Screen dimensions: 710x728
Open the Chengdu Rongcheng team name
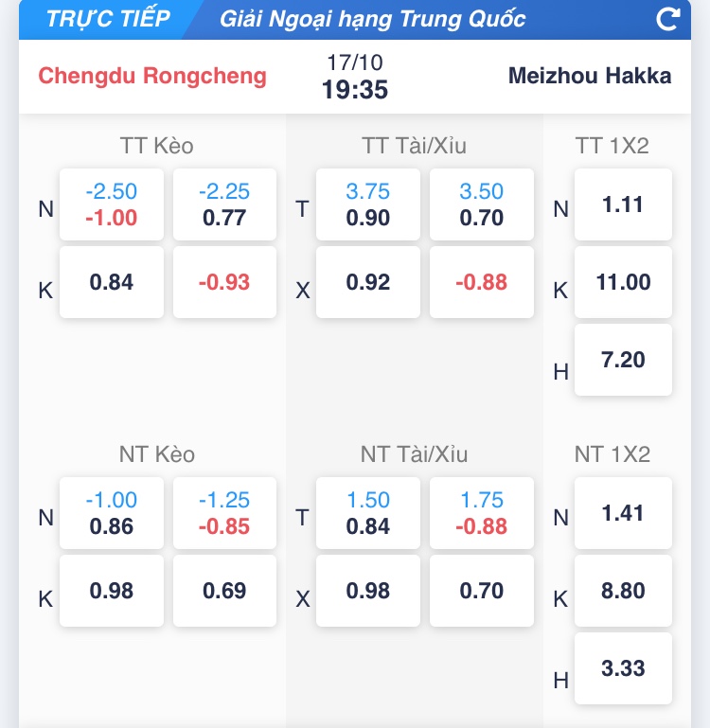click(152, 76)
